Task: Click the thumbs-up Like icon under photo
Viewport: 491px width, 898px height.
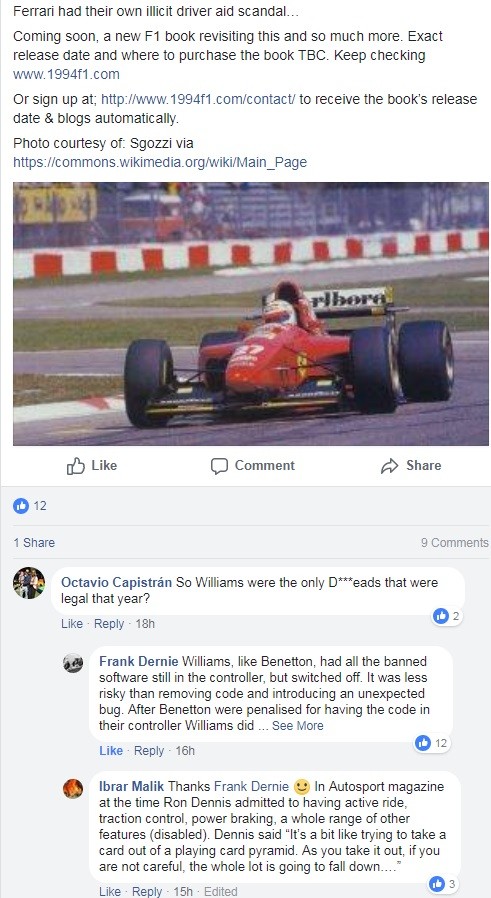Action: (x=76, y=466)
